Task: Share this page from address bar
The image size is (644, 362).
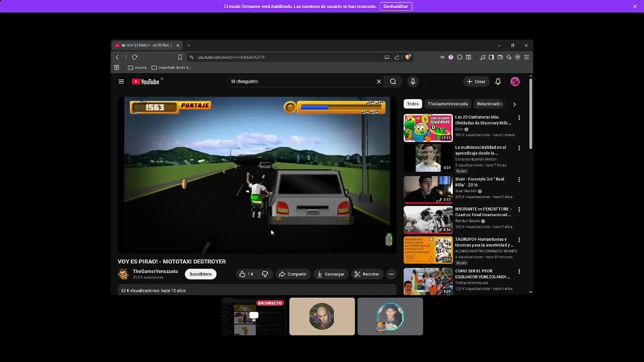Action: 397,57
